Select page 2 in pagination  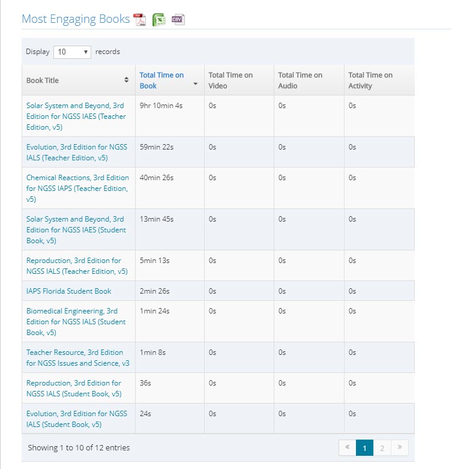(x=382, y=447)
